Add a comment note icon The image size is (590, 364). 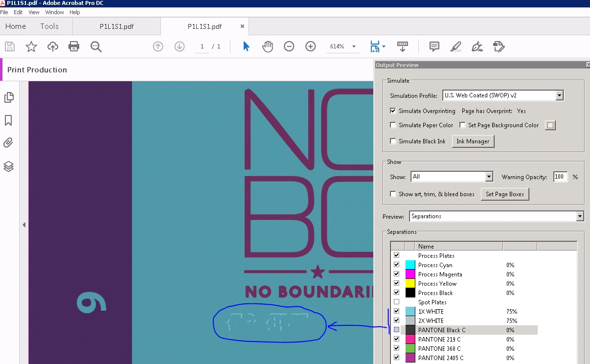(434, 46)
